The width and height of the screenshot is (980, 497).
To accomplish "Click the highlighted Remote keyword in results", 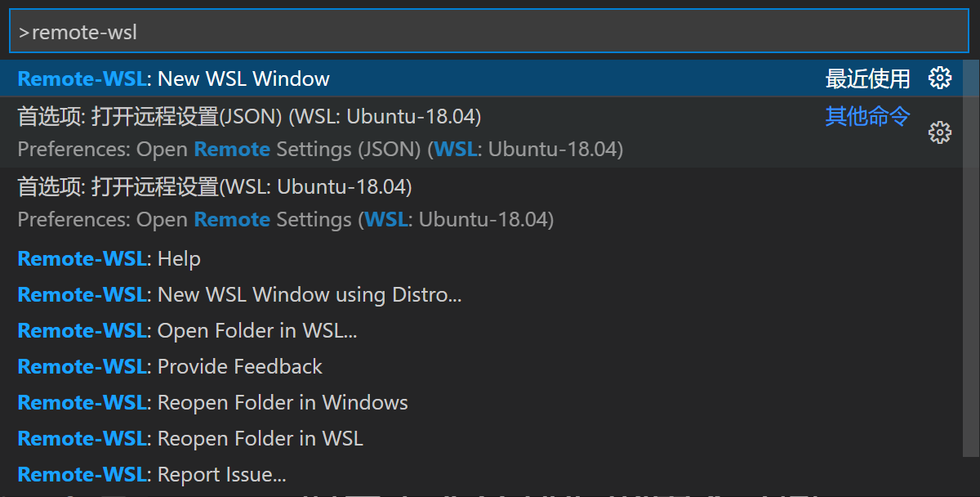I will pos(231,149).
